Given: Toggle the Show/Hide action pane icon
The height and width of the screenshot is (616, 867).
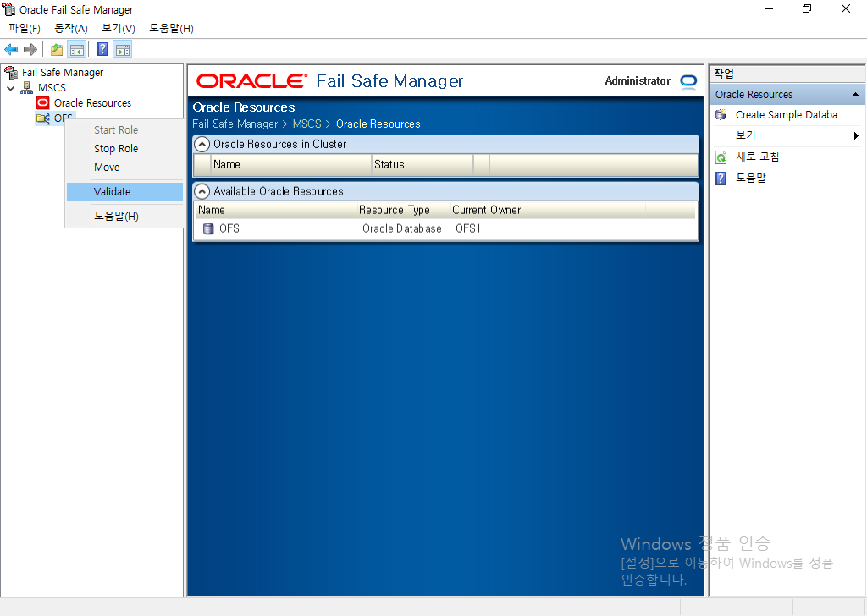Looking at the screenshot, I should (x=123, y=50).
